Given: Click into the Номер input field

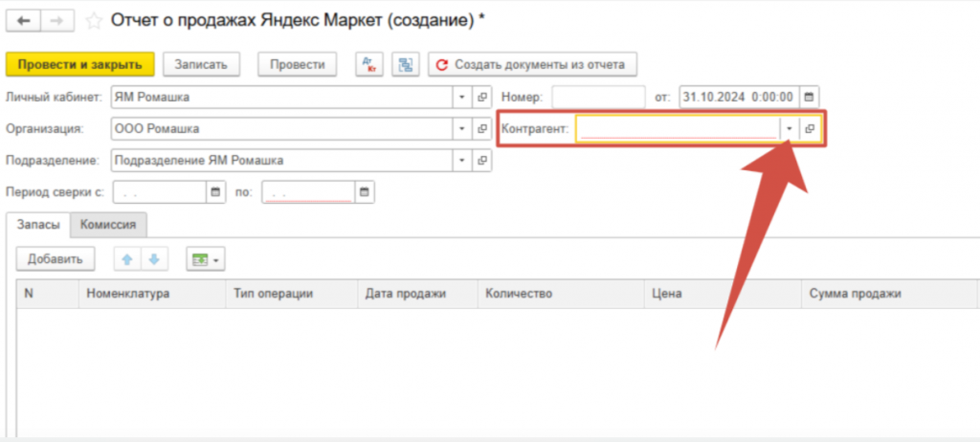Looking at the screenshot, I should coord(598,97).
